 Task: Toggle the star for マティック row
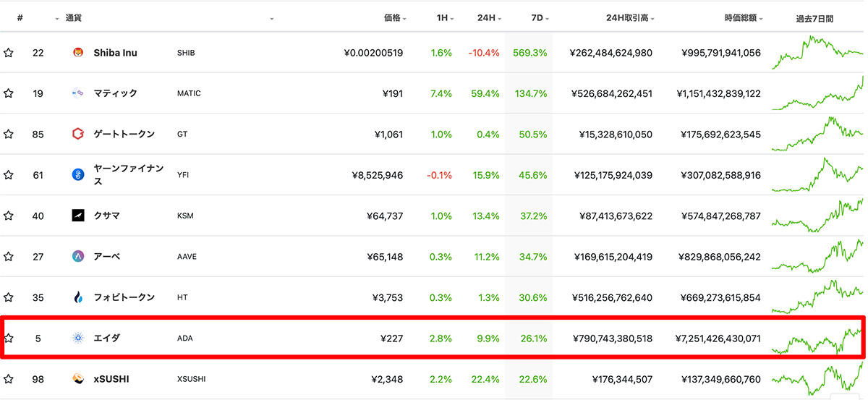[x=9, y=93]
